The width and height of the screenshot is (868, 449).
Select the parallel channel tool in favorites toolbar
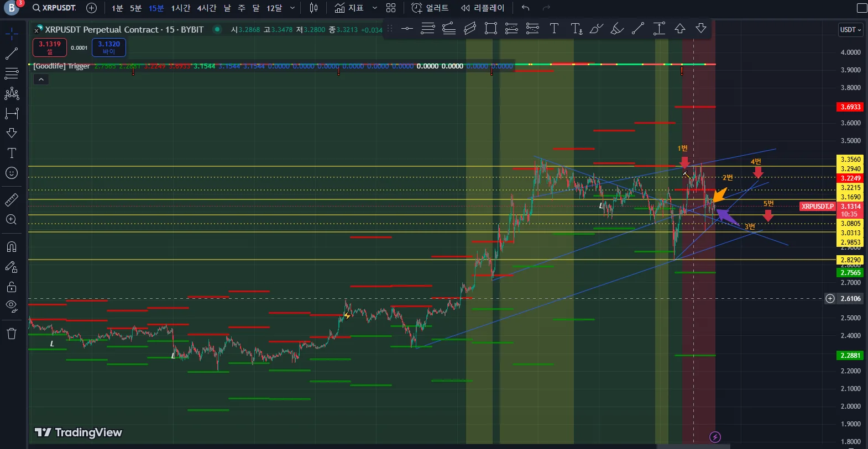[x=470, y=29]
